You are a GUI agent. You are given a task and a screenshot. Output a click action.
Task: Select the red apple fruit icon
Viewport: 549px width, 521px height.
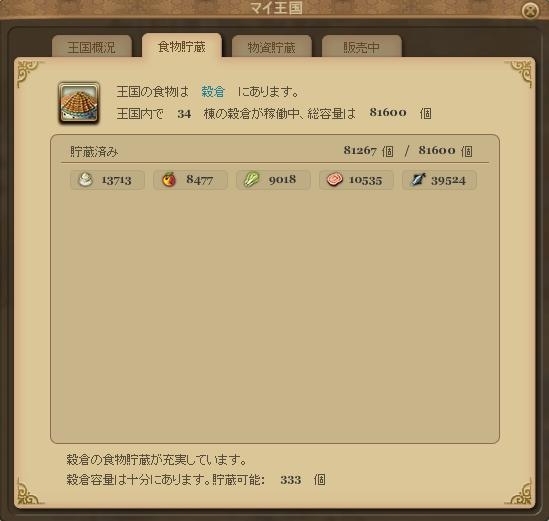click(x=169, y=180)
